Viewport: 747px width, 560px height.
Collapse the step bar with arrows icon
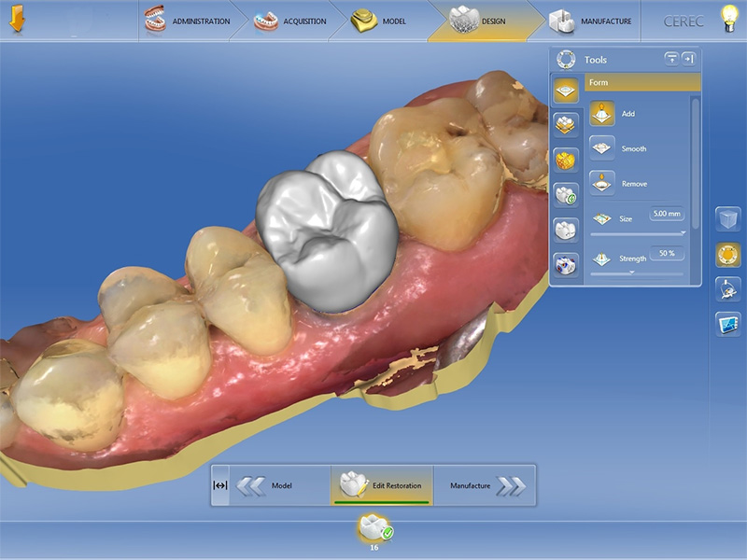(220, 485)
